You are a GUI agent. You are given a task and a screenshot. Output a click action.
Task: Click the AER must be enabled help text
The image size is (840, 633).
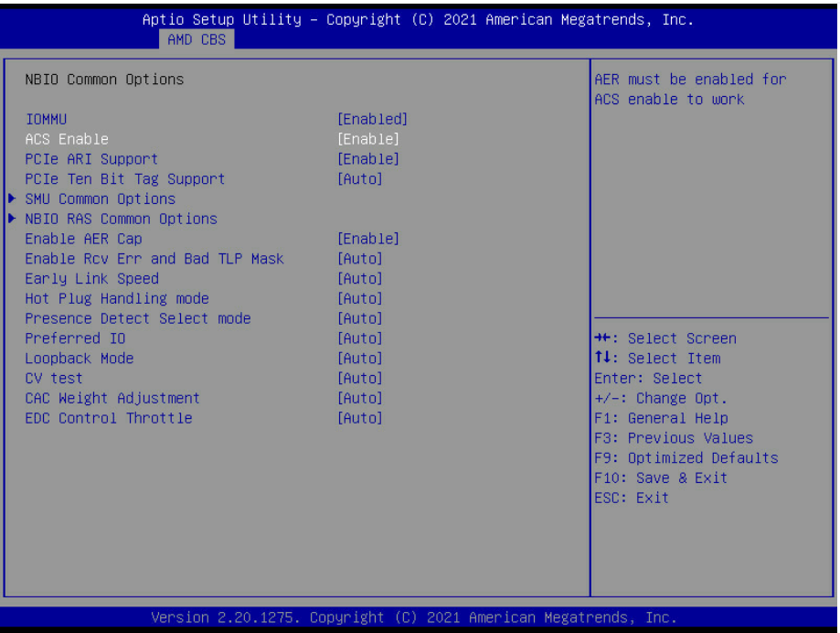point(690,90)
